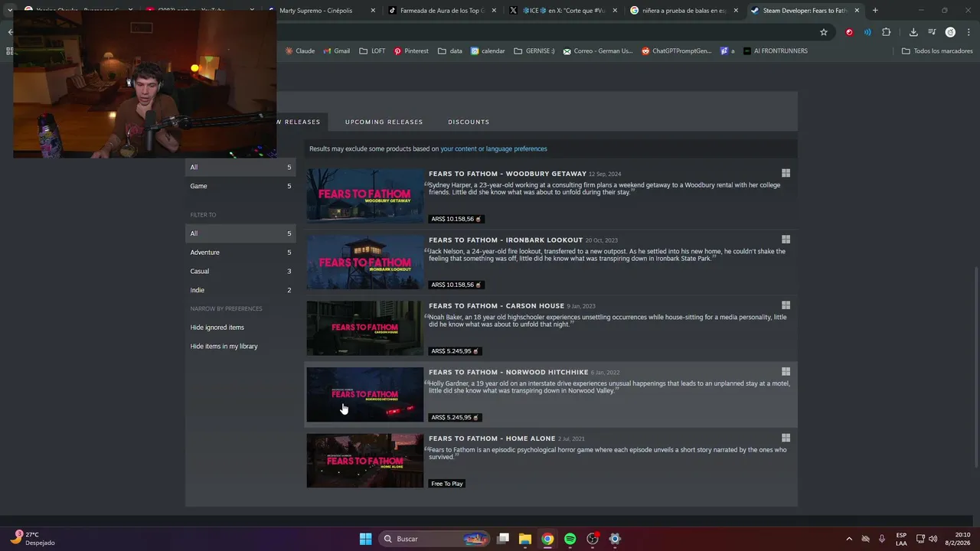The width and height of the screenshot is (980, 551).
Task: Click Fears to Fathom - Carson House title
Action: (x=496, y=306)
